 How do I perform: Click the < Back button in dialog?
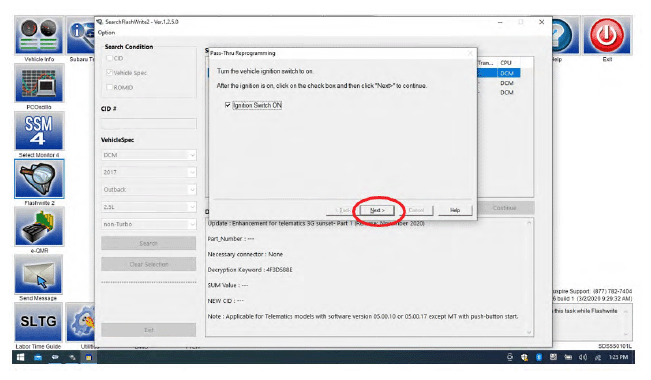pyautogui.click(x=343, y=210)
